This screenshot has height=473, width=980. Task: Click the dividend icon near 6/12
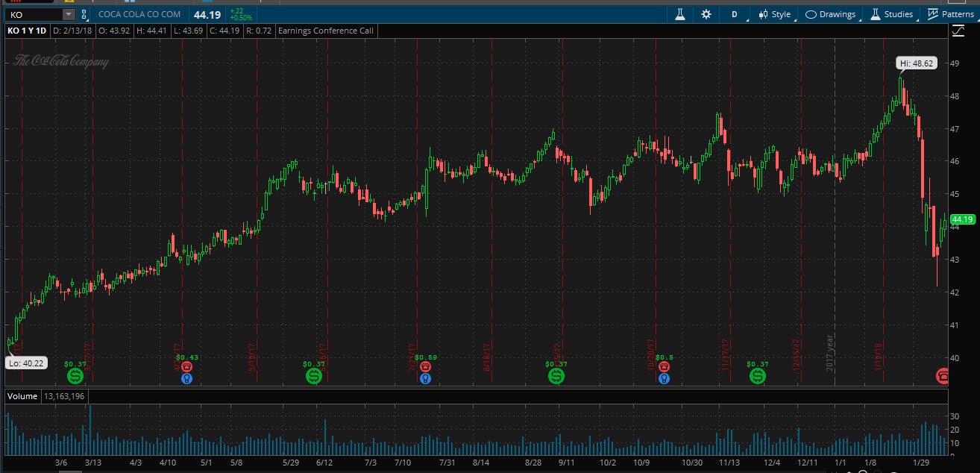pyautogui.click(x=314, y=376)
